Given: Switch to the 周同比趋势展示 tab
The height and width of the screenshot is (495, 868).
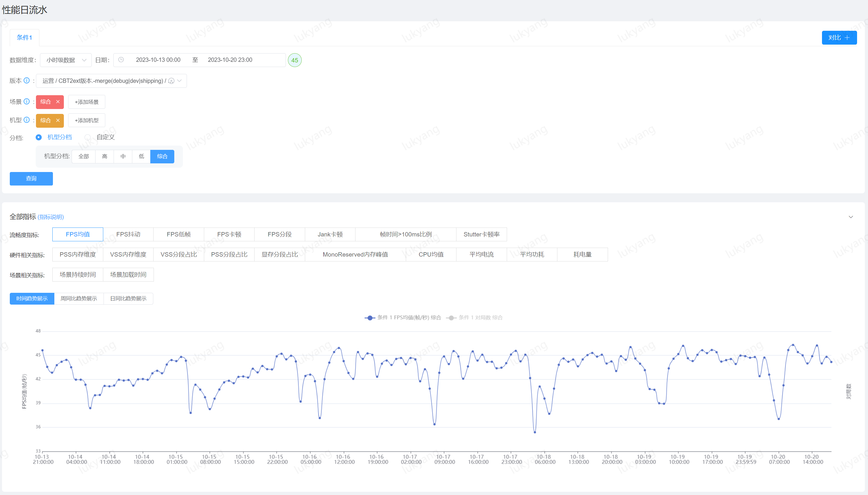Looking at the screenshot, I should (x=79, y=299).
